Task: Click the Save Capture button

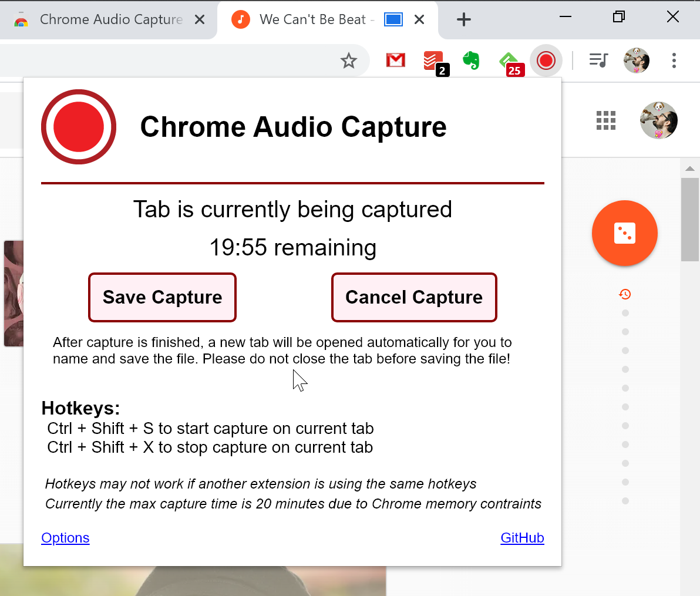Action: pyautogui.click(x=162, y=297)
